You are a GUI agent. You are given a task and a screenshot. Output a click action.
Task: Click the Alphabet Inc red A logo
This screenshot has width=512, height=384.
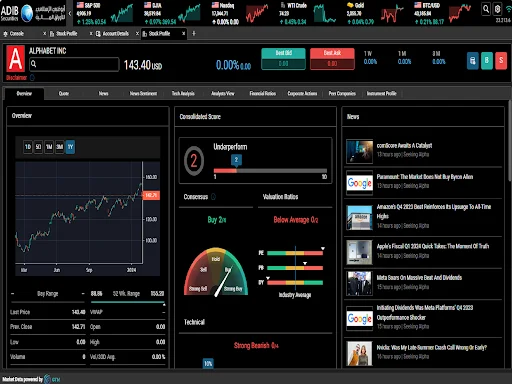point(16,59)
